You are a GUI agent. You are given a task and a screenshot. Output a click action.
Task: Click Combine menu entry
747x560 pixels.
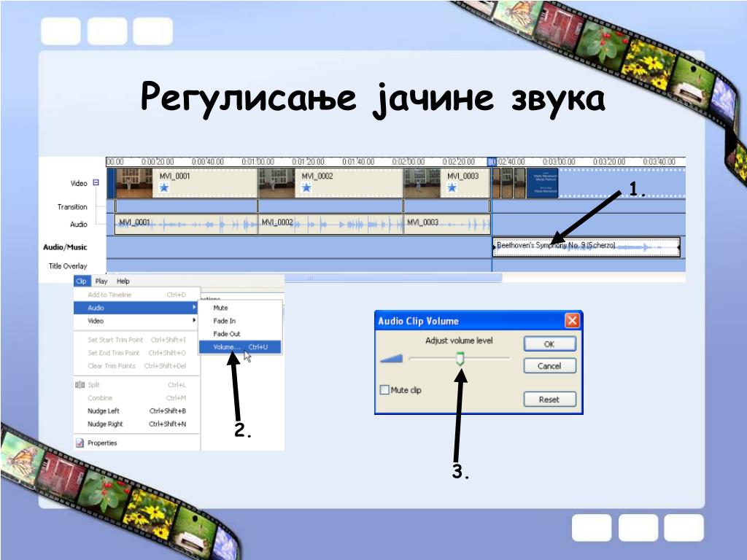click(136, 397)
